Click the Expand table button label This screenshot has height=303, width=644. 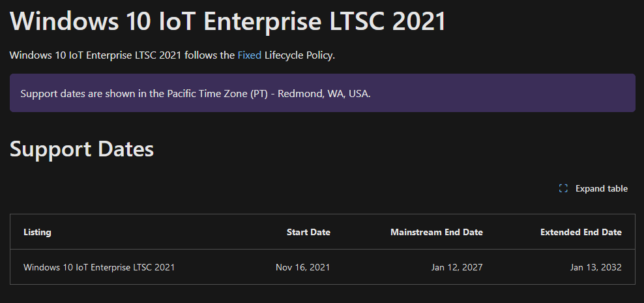(x=601, y=188)
